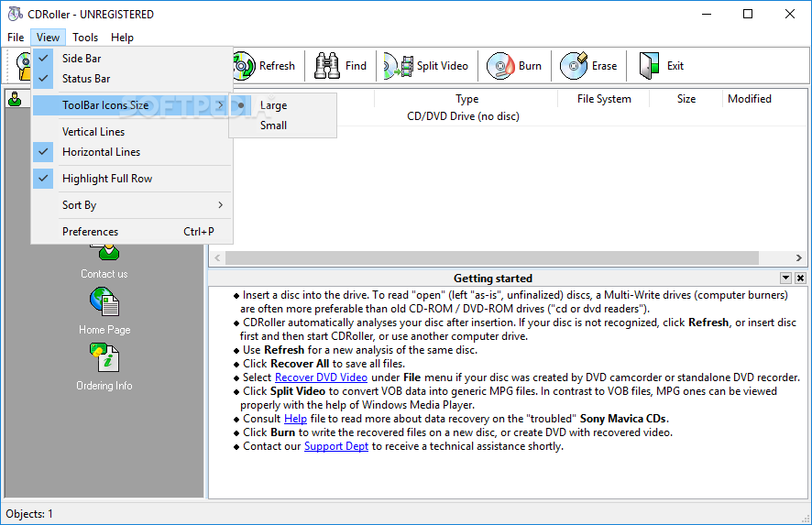Open the Ordering Info sidebar icon
812x525 pixels.
coord(104,357)
